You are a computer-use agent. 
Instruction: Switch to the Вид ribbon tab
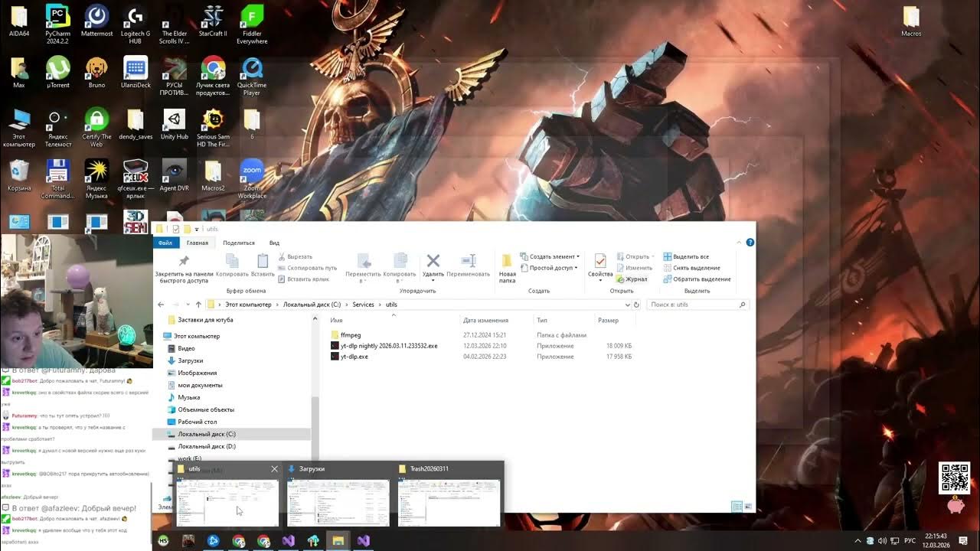click(274, 243)
